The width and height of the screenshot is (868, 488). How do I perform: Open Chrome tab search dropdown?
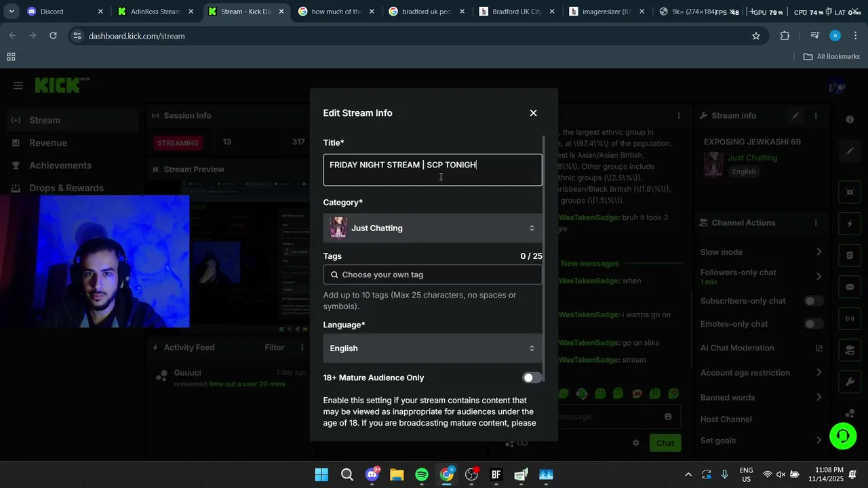tap(12, 12)
